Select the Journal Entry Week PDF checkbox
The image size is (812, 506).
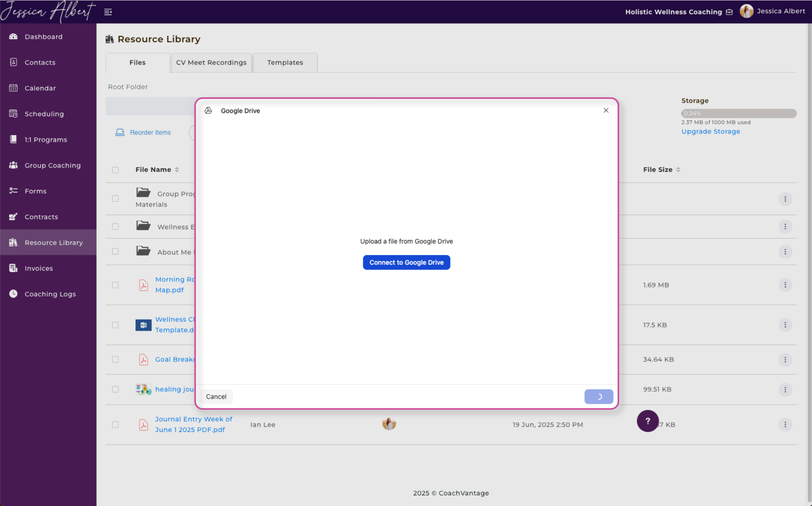[115, 425]
